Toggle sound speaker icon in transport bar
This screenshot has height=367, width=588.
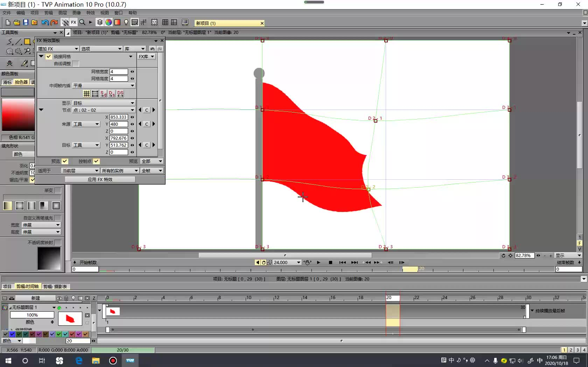click(258, 262)
